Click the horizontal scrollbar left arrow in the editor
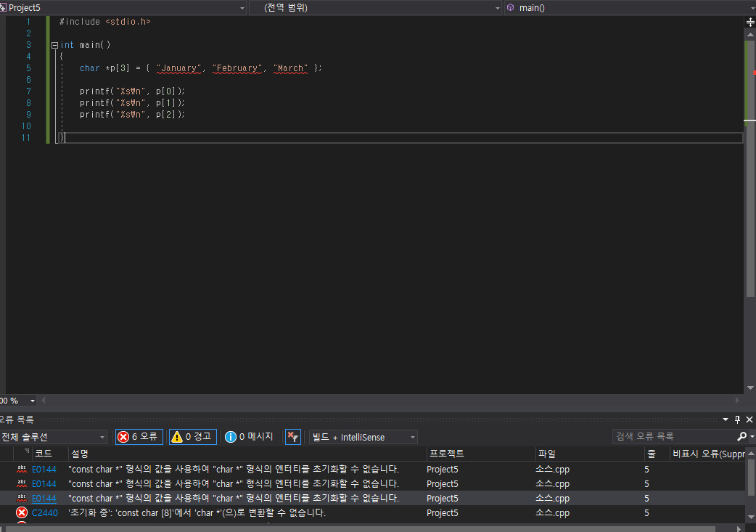756x532 pixels. pos(44,401)
